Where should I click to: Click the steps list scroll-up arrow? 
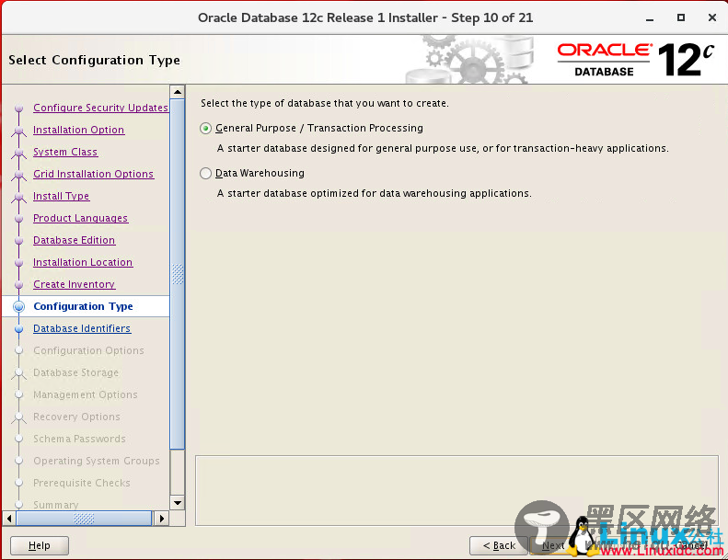click(x=178, y=92)
